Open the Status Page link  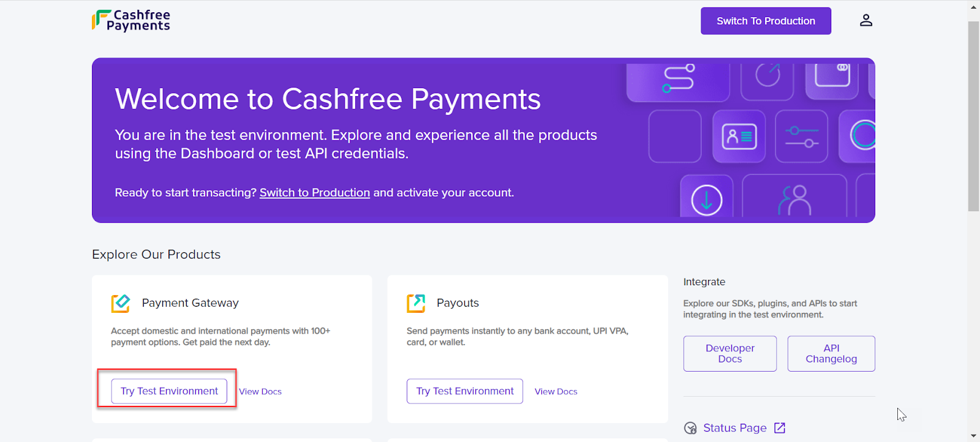[735, 428]
